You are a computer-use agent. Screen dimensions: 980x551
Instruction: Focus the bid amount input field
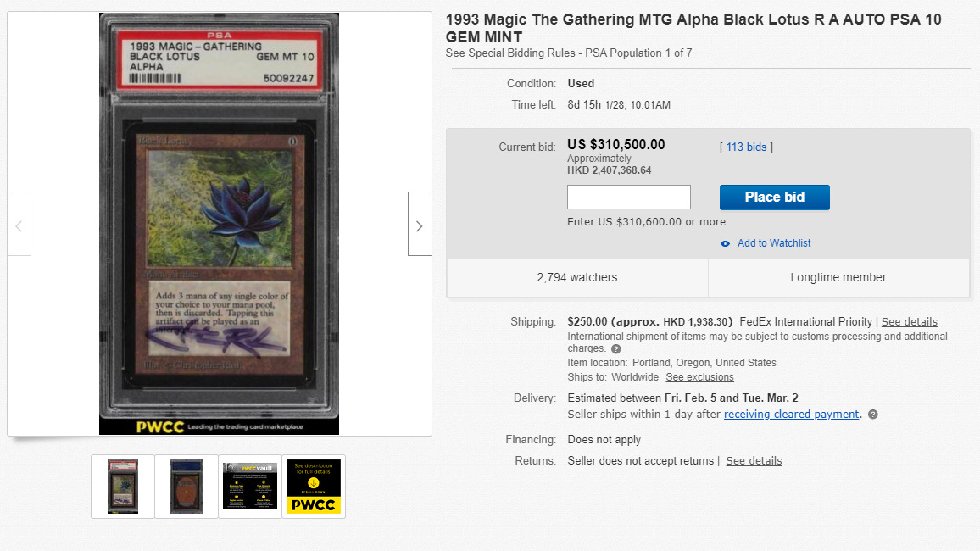tap(629, 198)
